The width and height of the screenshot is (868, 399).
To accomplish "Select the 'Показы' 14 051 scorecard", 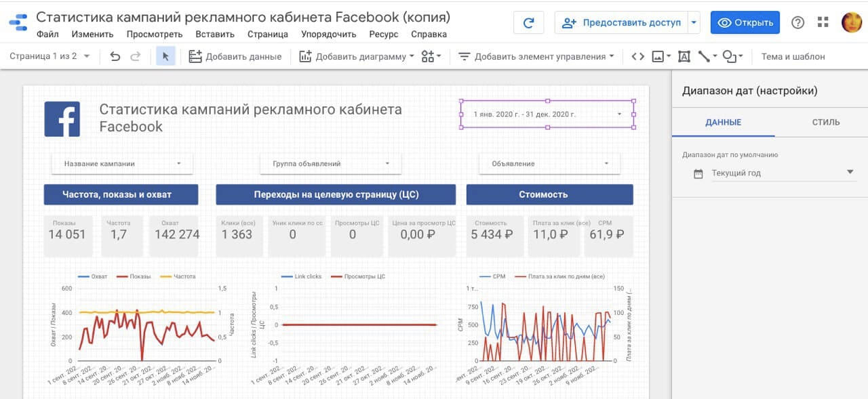I will click(x=67, y=236).
